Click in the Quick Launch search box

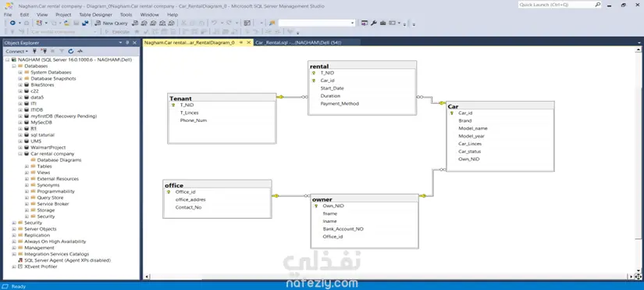coord(556,5)
